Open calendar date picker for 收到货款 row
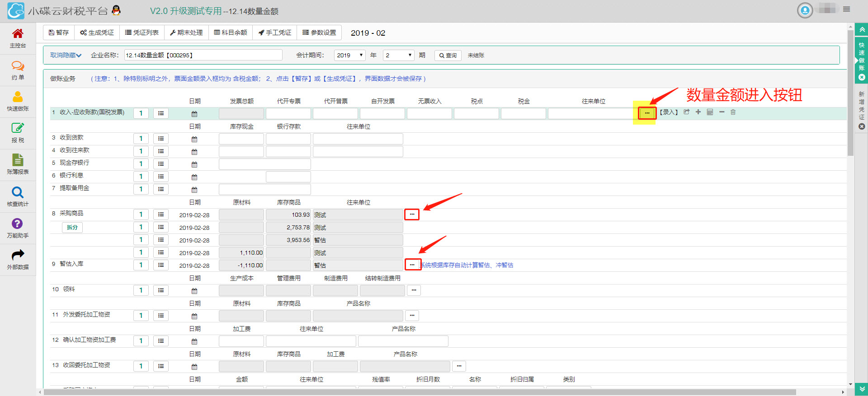The image size is (868, 396). coord(194,139)
